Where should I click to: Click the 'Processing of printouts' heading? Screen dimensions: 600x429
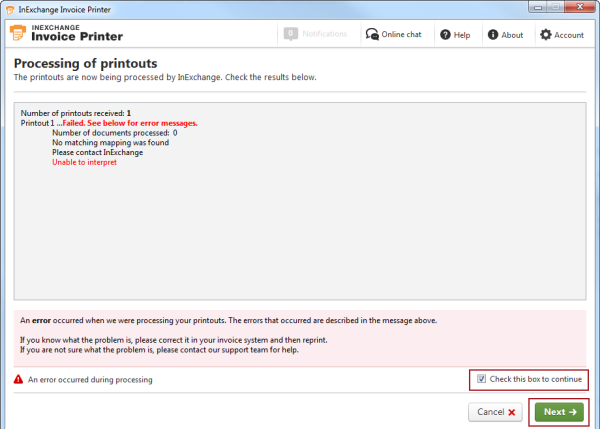85,63
